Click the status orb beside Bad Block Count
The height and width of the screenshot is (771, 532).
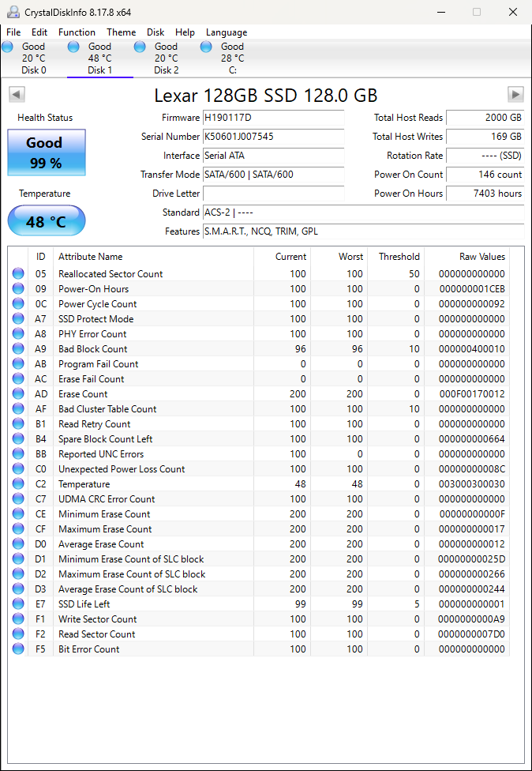(x=18, y=349)
